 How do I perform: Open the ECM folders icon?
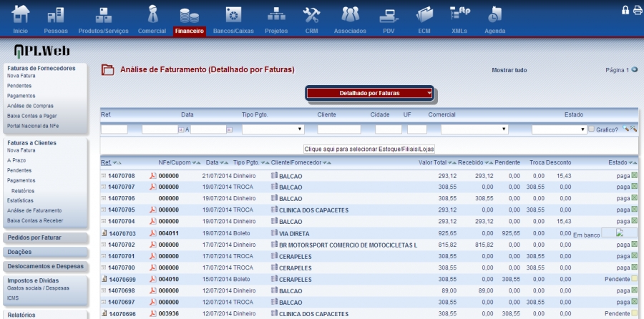424,15
